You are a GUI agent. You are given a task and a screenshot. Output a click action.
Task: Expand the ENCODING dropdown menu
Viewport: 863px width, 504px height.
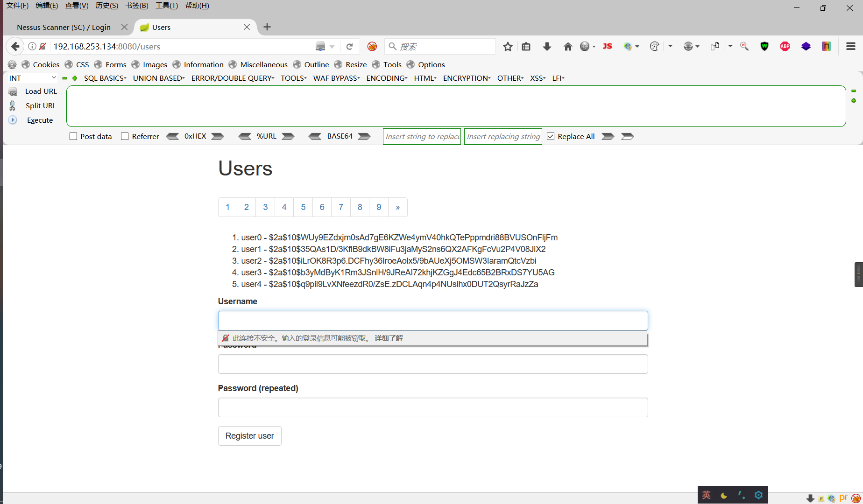point(387,78)
